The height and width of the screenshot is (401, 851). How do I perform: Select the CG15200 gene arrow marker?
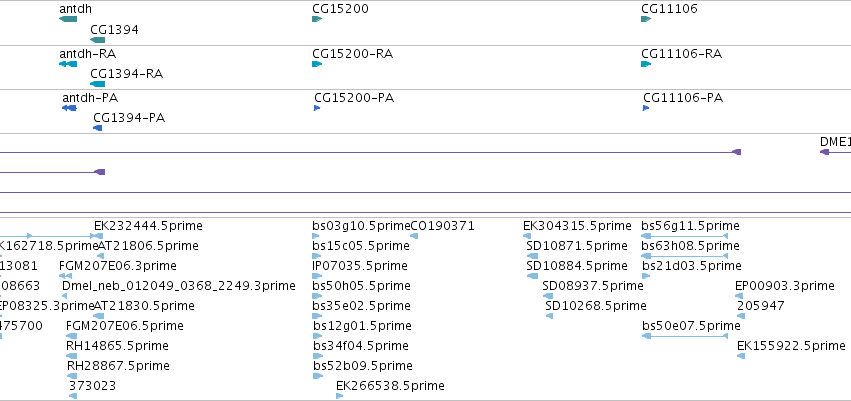pos(317,19)
